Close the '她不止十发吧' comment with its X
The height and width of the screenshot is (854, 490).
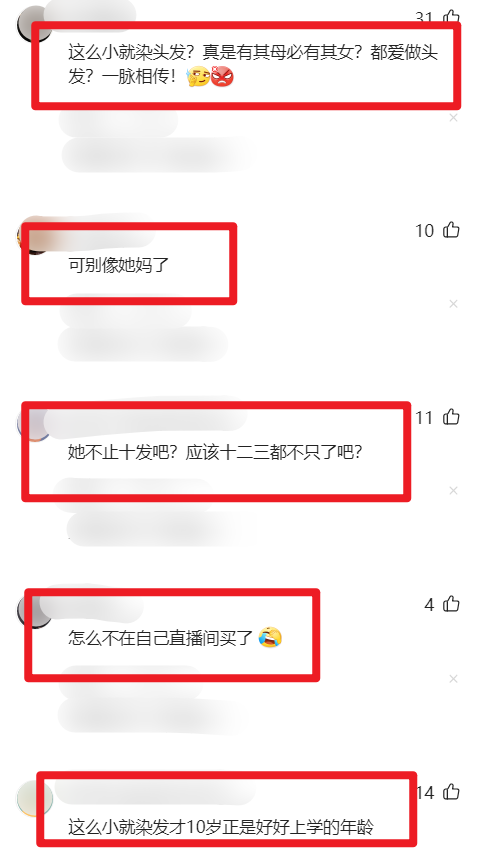point(453,491)
